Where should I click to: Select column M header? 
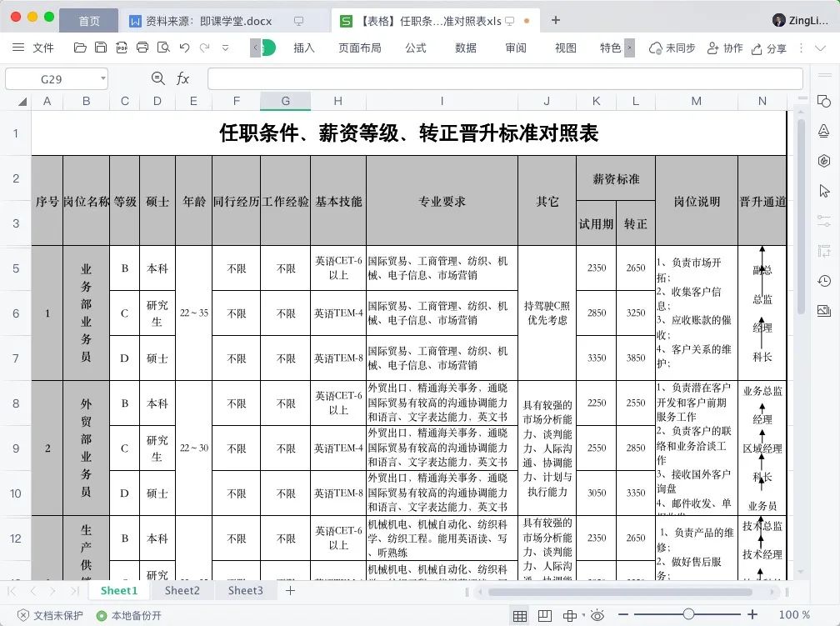tap(696, 101)
